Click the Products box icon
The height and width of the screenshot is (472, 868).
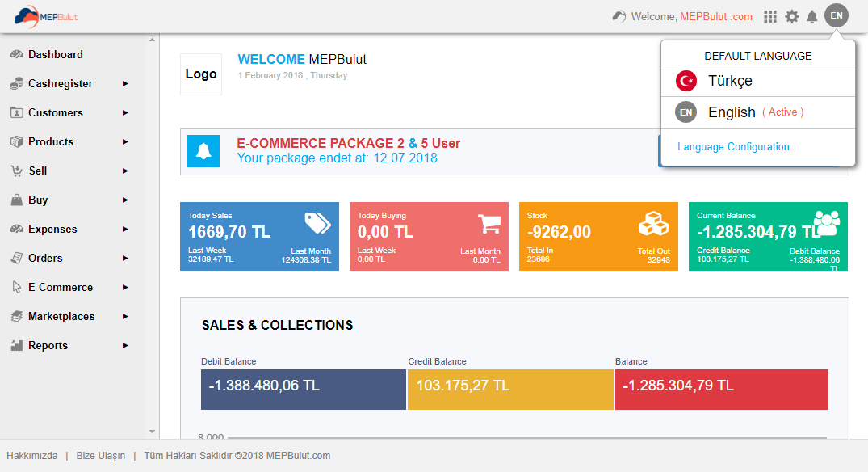(17, 141)
